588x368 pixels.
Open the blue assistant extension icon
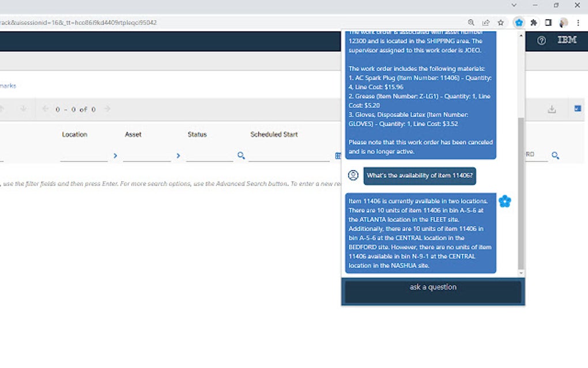pos(519,22)
